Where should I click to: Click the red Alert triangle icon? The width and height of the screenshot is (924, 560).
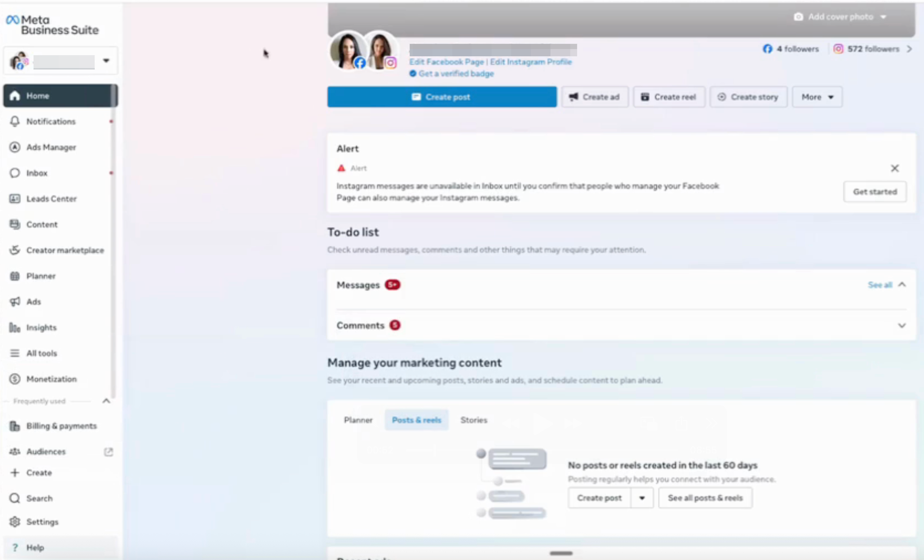tap(341, 168)
